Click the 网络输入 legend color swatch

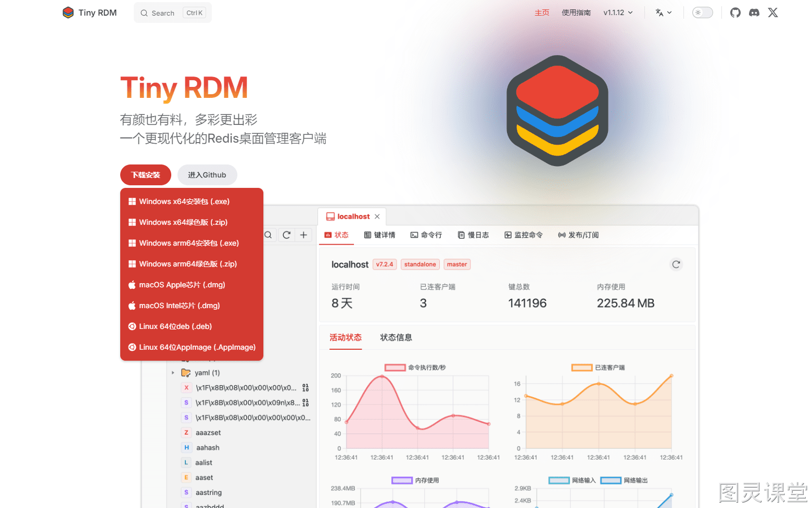pos(559,480)
